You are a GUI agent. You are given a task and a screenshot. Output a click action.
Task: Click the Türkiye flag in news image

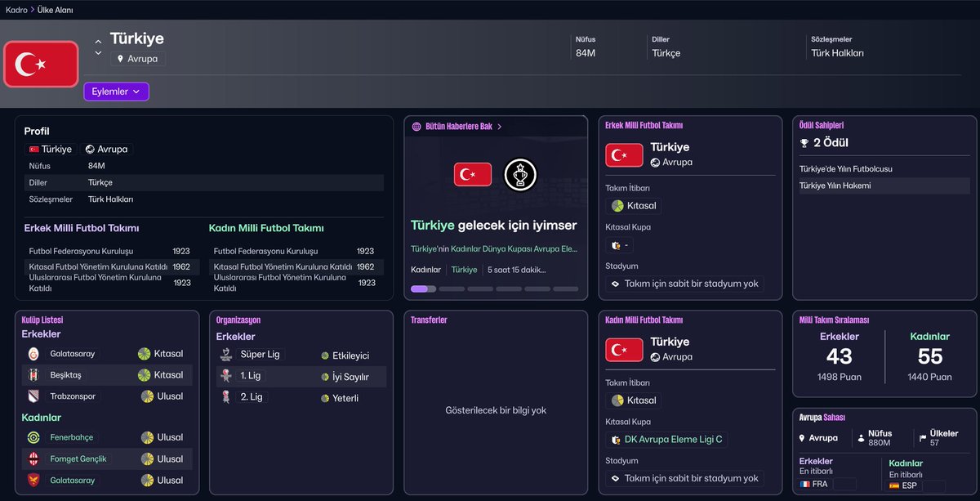coord(473,174)
